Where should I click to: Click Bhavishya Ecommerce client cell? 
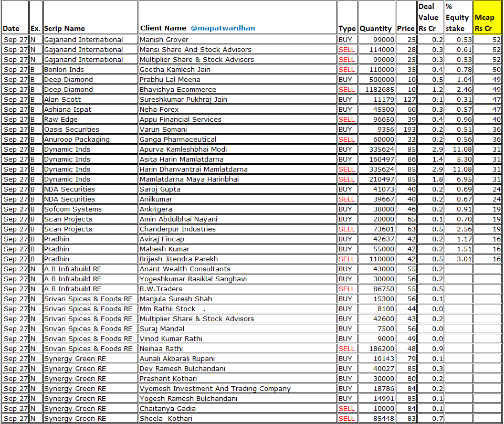tap(237, 89)
